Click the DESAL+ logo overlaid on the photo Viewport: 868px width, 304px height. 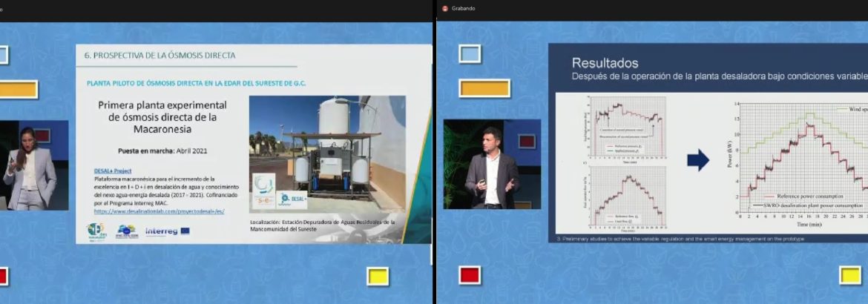291,199
